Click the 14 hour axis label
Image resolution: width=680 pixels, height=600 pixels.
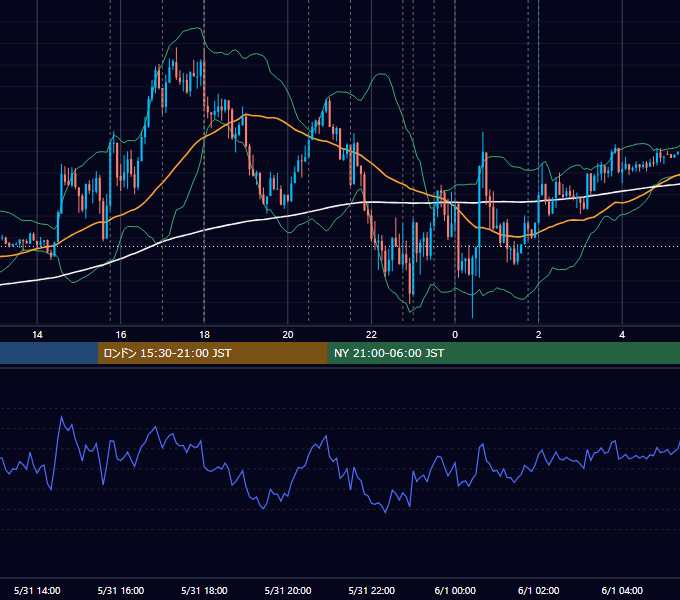(37, 335)
